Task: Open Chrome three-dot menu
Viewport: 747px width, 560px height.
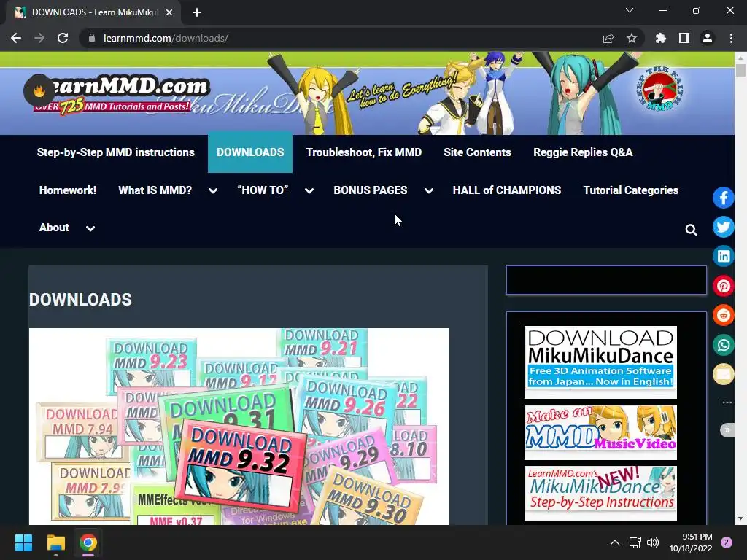Action: point(731,38)
